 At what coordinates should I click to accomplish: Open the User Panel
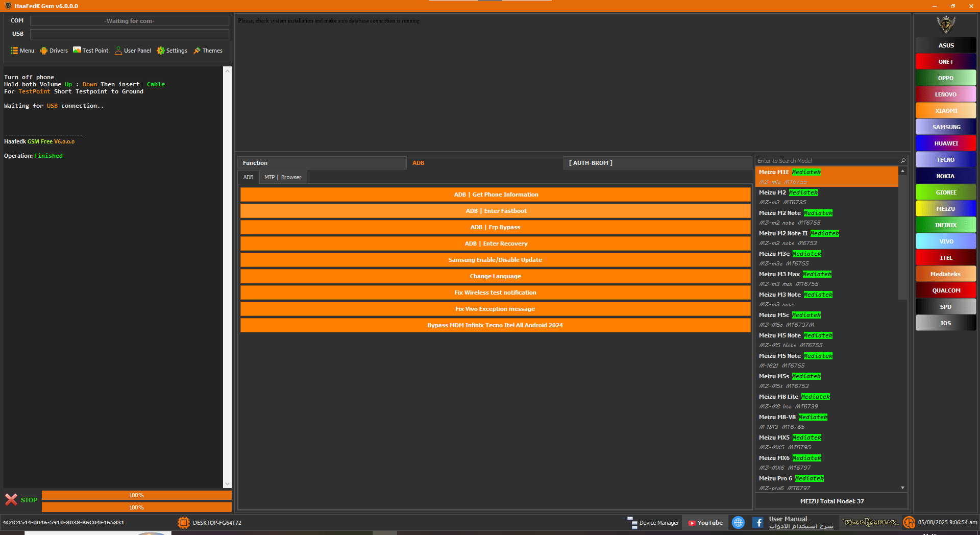(x=133, y=51)
